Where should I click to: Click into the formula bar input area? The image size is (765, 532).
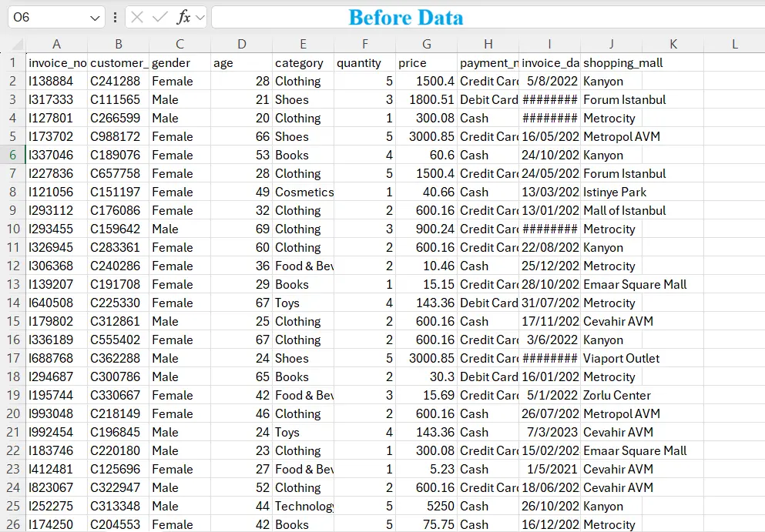(x=488, y=18)
